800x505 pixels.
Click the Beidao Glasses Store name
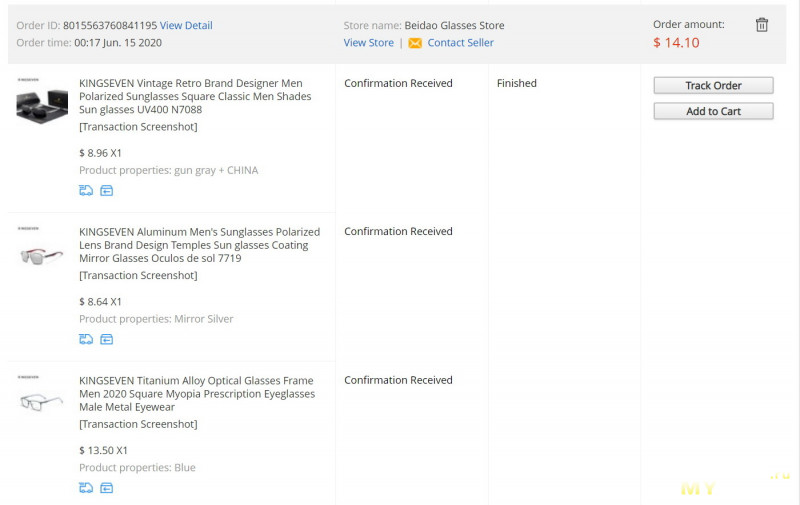(454, 26)
